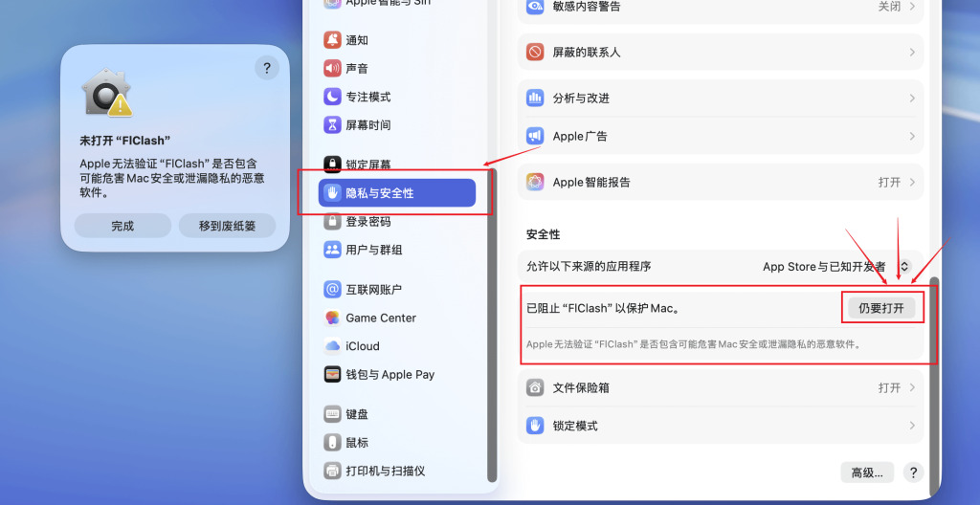Select 锁定屏幕 label in sidebar

[368, 165]
